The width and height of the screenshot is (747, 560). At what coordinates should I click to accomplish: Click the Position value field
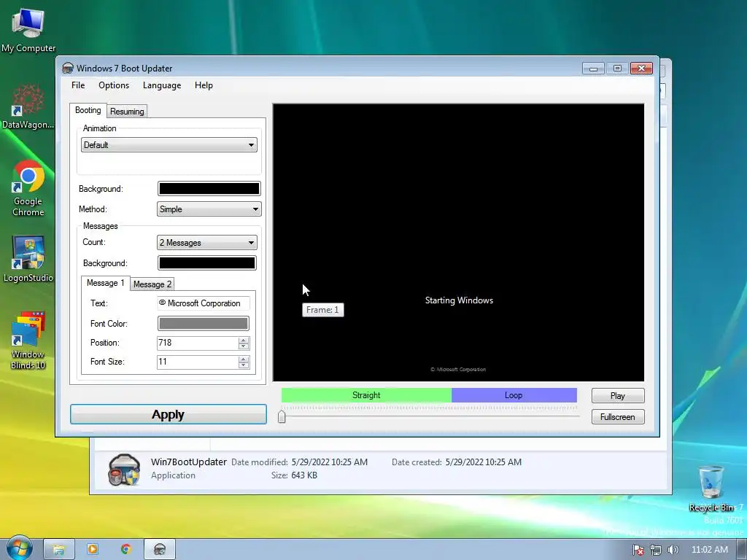pos(197,343)
